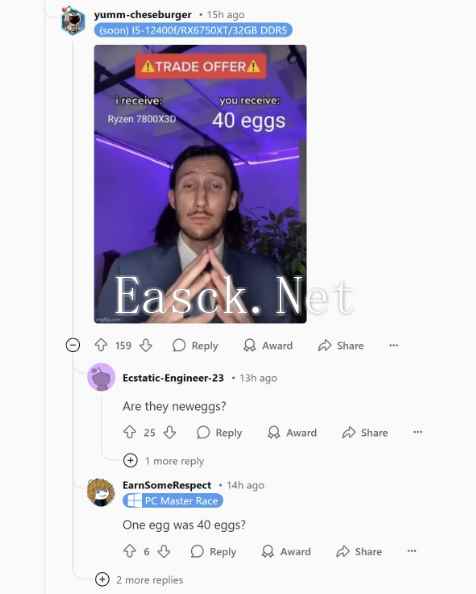Collapse the yumm-cheseburger comment thread

click(x=73, y=345)
